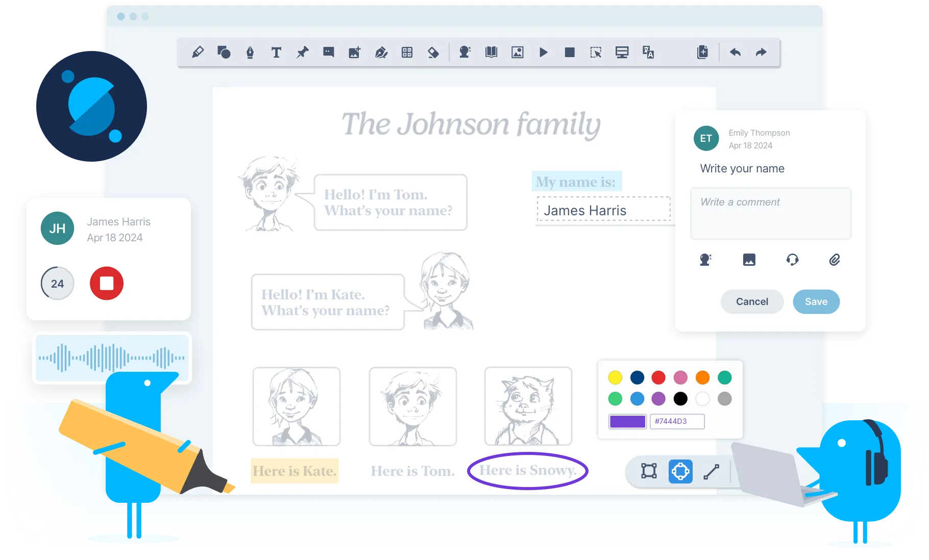This screenshot has width=929, height=560.
Task: Pick the red color swatch
Action: [658, 377]
